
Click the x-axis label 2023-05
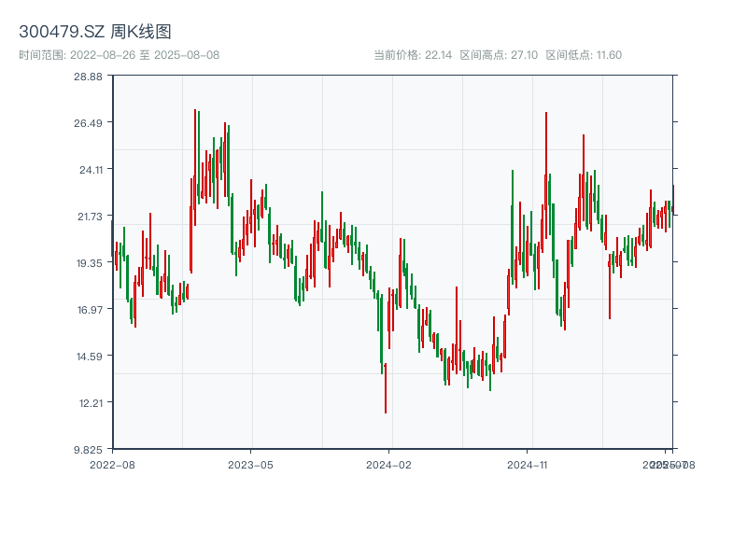click(250, 465)
